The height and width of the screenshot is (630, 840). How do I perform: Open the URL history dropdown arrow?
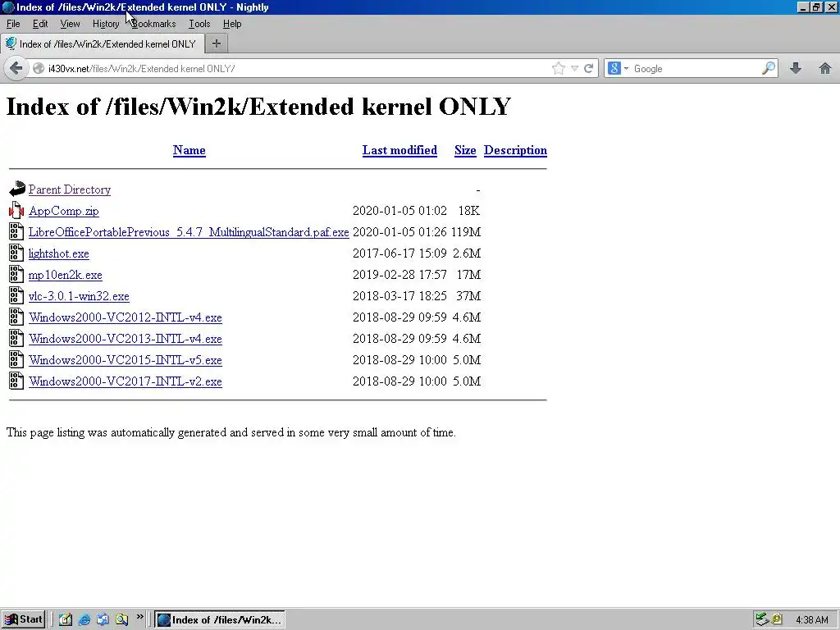click(574, 69)
